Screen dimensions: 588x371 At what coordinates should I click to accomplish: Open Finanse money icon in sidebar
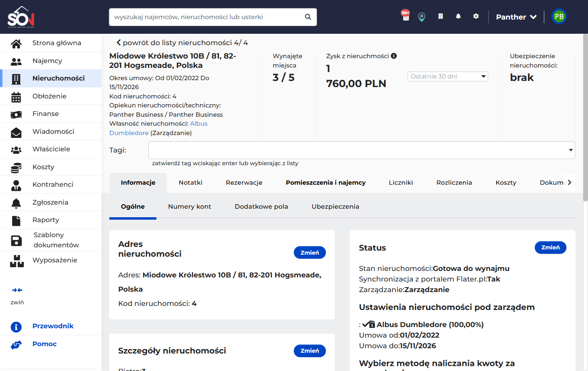[x=16, y=114]
